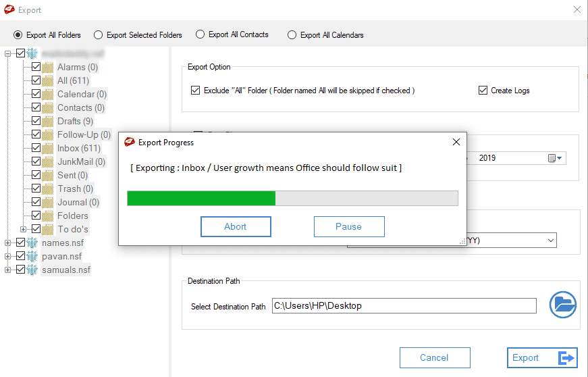
Task: Uncheck the Inbox (611) folder checkbox
Action: tap(36, 148)
